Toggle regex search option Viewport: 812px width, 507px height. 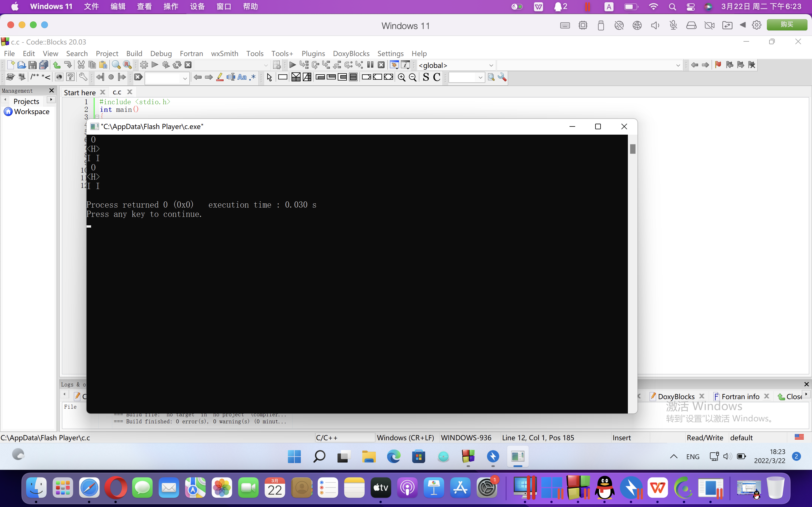pyautogui.click(x=253, y=77)
